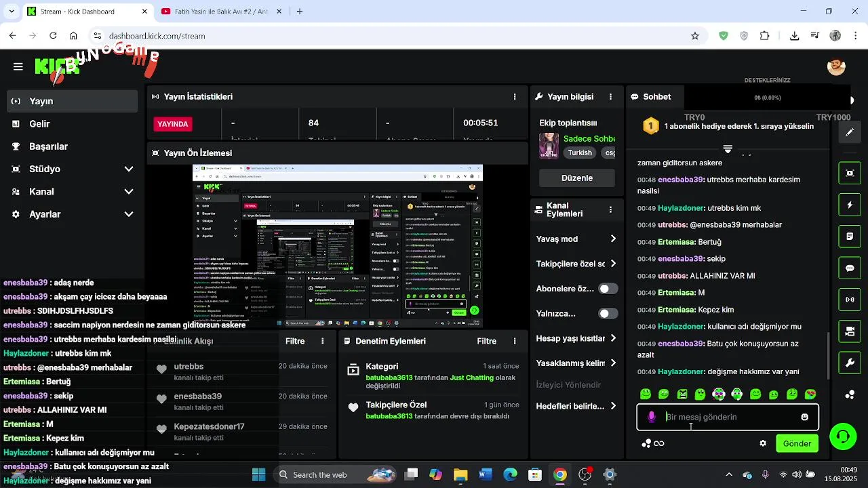Click the Düzenle button
Viewport: 868px width, 488px height.
[577, 178]
